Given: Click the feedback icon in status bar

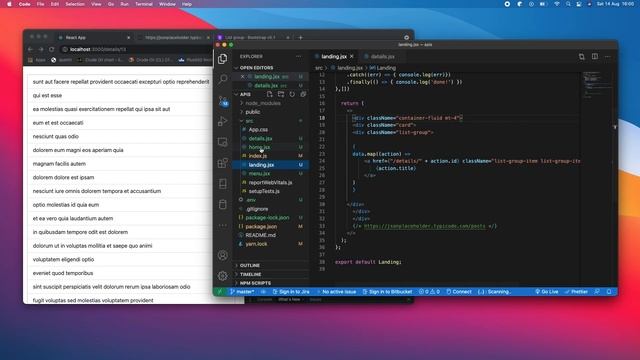Looking at the screenshot, I should click(x=597, y=292).
